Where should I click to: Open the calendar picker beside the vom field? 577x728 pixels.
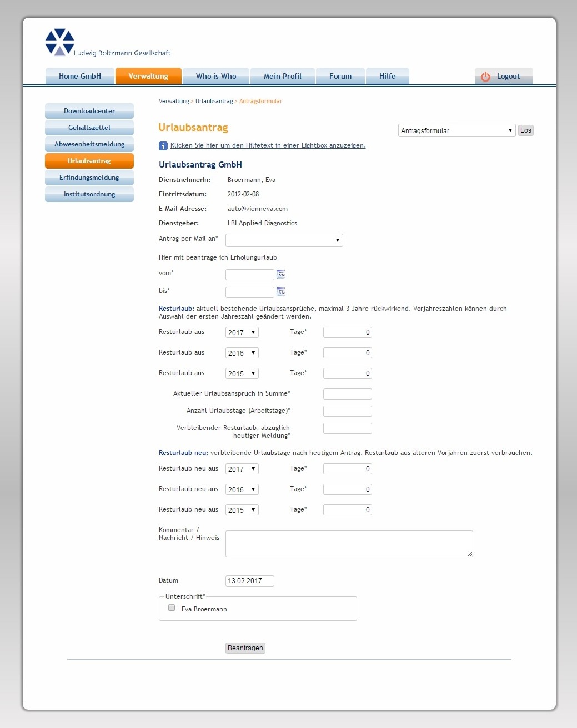[281, 274]
